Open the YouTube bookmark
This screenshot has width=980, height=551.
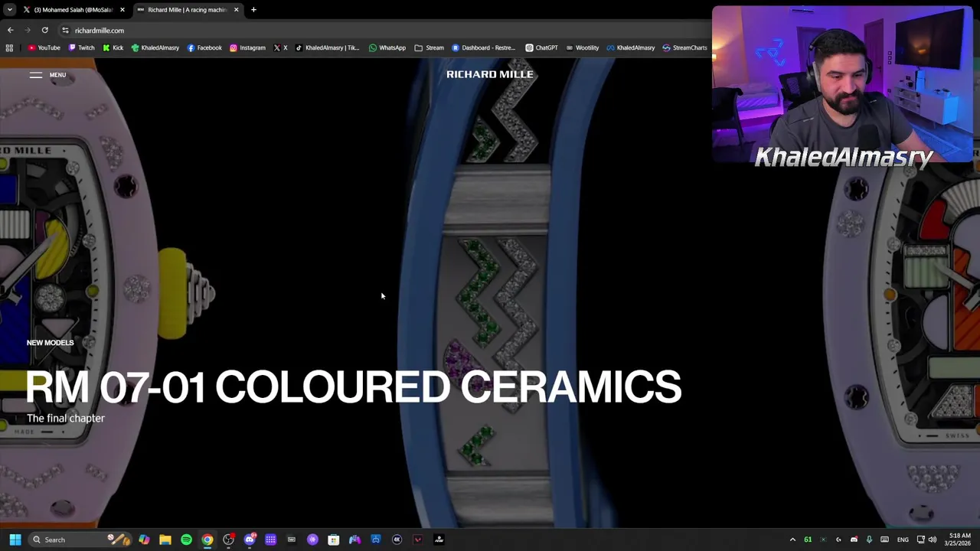[x=44, y=47]
